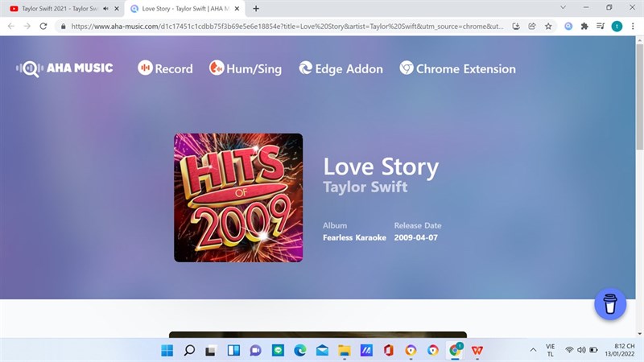
Task: Open the Edge Addon link
Action: tap(341, 68)
